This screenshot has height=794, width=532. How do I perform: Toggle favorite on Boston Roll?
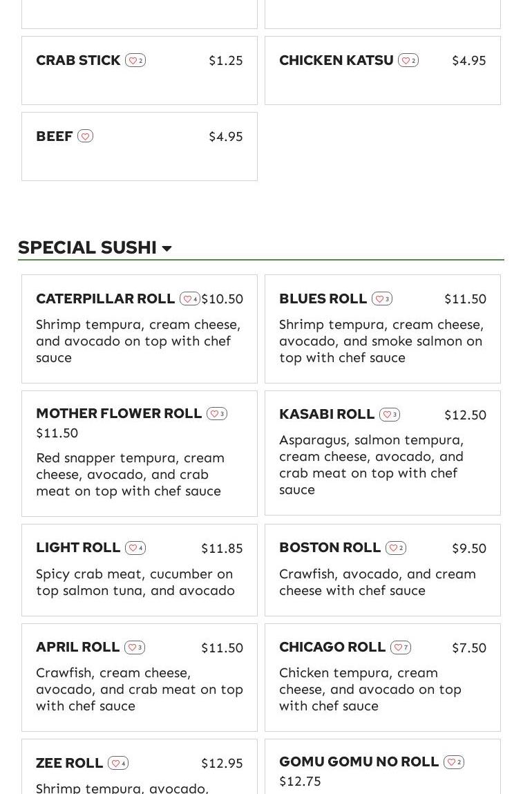click(395, 548)
